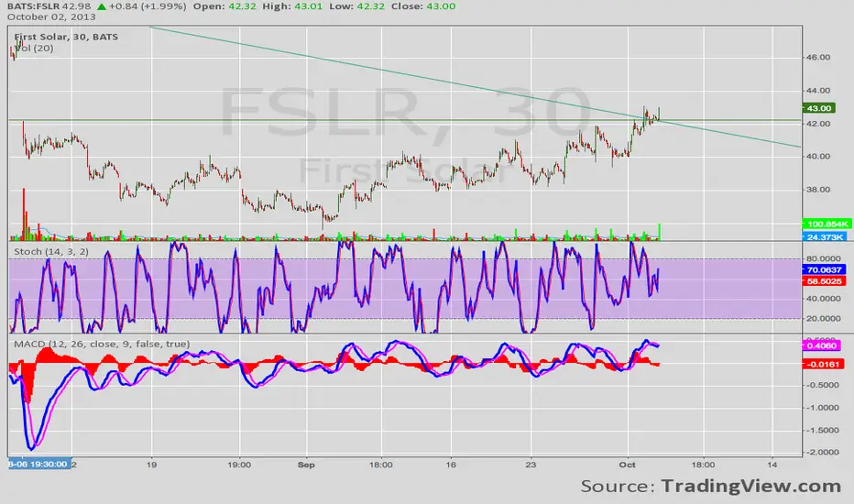
Task: Open the Source: TradingView.com link
Action: 711,486
